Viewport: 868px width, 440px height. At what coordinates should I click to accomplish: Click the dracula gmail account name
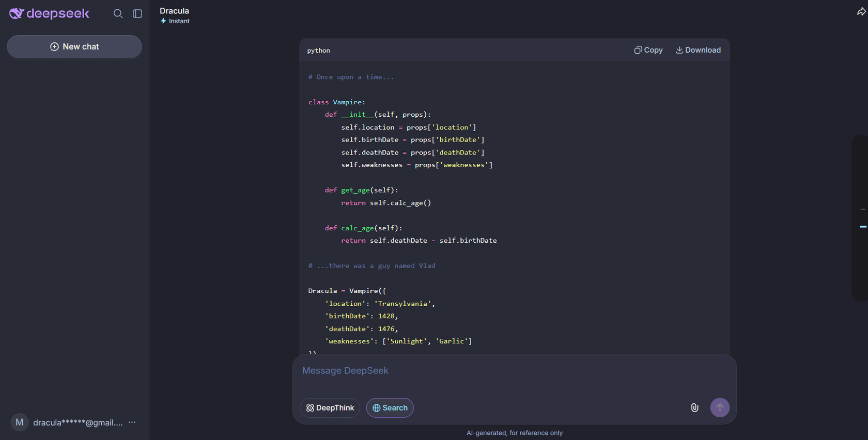[78, 422]
